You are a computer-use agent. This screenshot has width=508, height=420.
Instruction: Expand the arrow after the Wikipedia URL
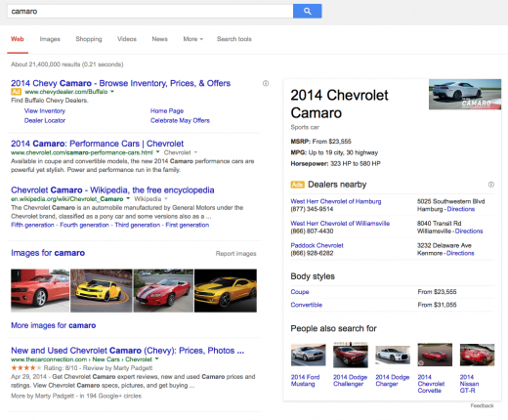point(128,198)
